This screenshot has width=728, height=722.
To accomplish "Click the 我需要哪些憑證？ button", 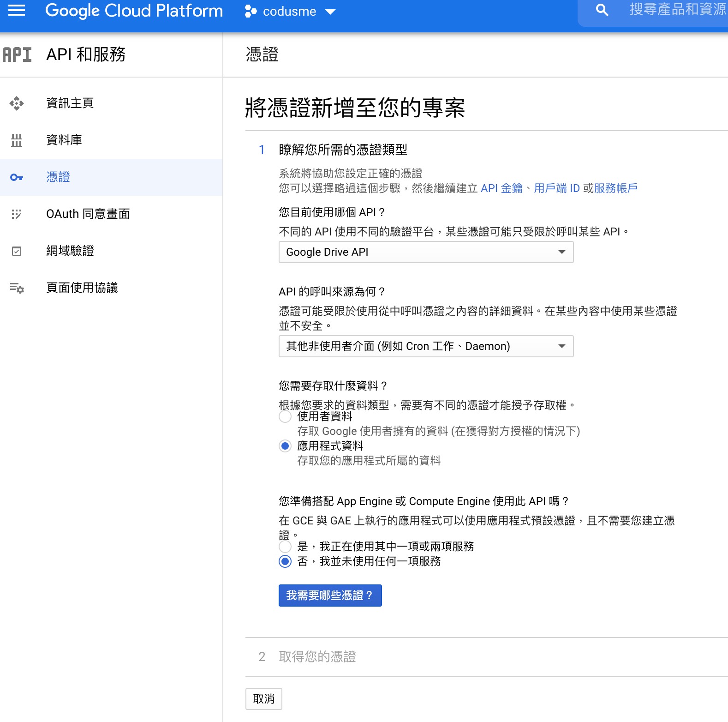I will click(330, 596).
